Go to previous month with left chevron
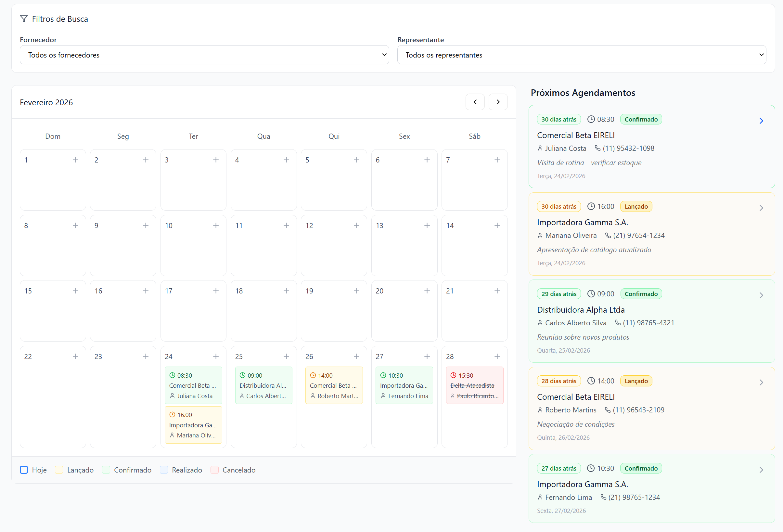The height and width of the screenshot is (532, 783). [x=475, y=102]
